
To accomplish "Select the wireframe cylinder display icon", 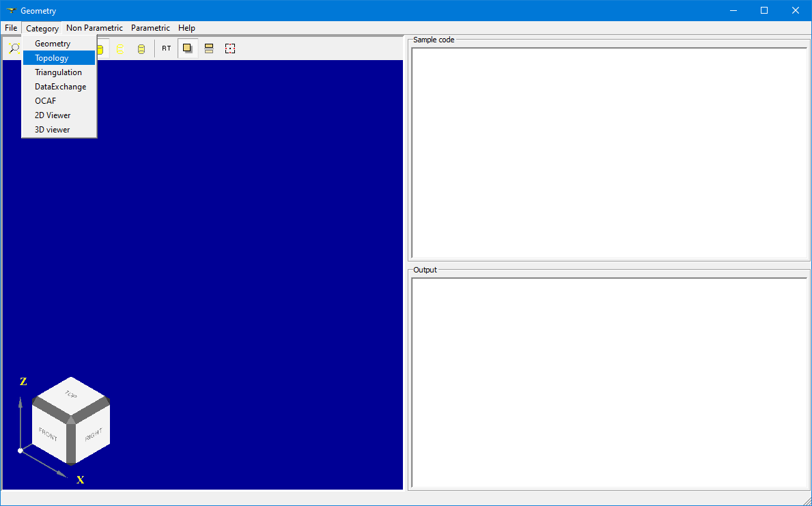I will point(120,48).
